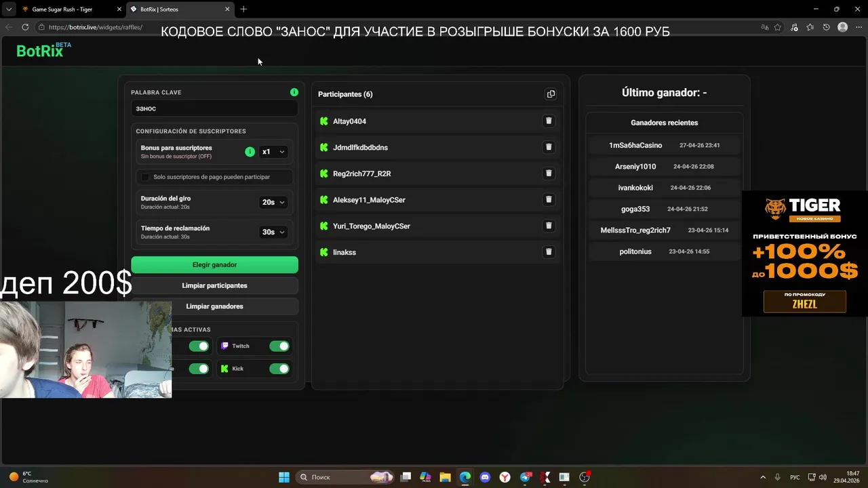This screenshot has height=488, width=868.
Task: Open Microsoft 365 from the taskbar
Action: 425,477
